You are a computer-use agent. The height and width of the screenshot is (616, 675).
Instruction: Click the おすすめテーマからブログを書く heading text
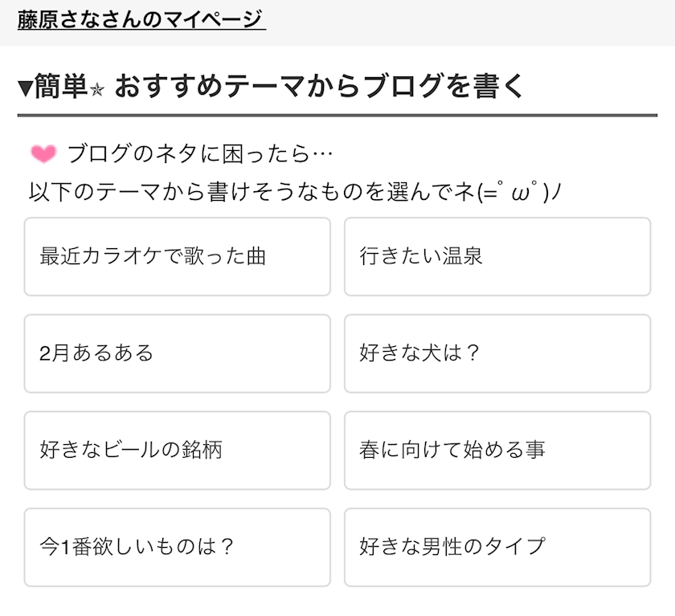319,87
